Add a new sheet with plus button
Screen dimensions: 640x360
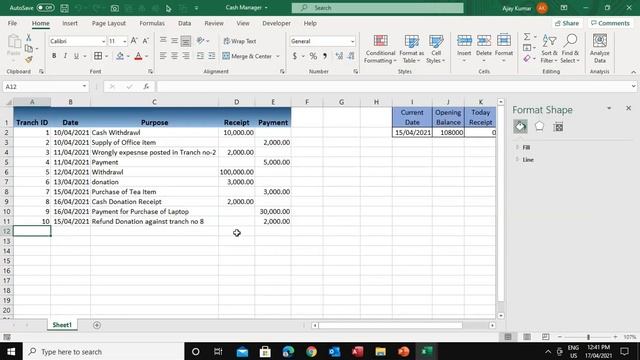[97, 325]
